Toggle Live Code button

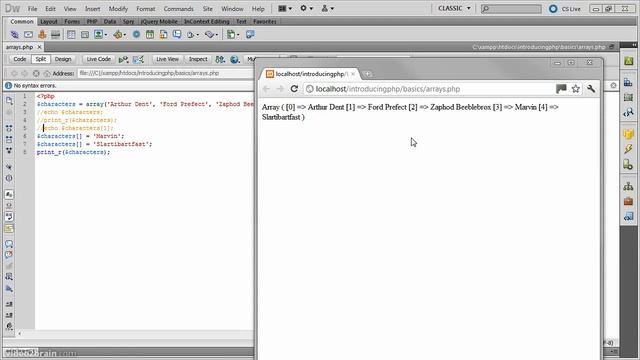pos(98,59)
